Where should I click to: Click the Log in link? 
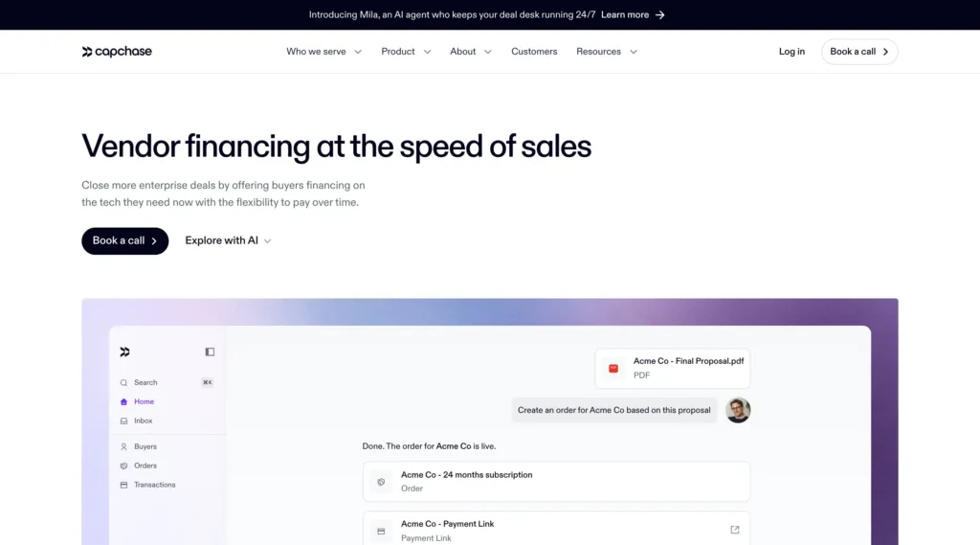coord(791,52)
